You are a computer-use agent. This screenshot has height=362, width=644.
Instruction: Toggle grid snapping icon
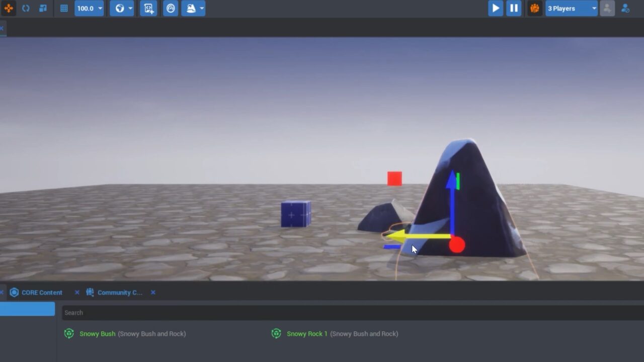(x=64, y=8)
